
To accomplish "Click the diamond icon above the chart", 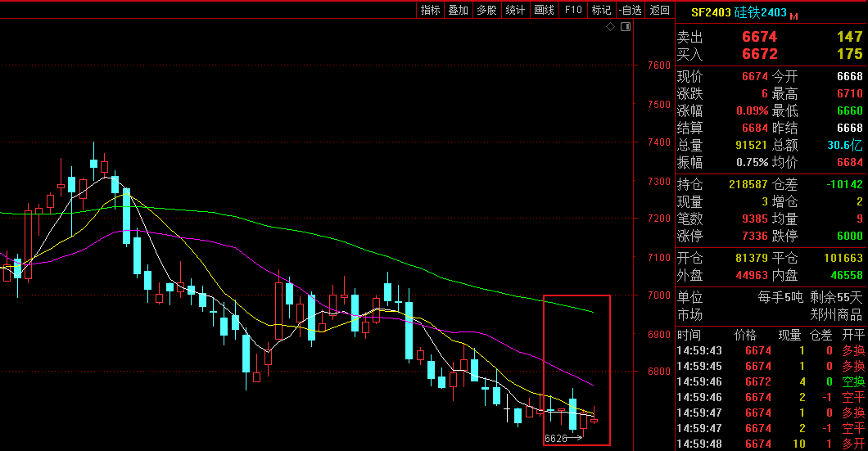I will (610, 27).
